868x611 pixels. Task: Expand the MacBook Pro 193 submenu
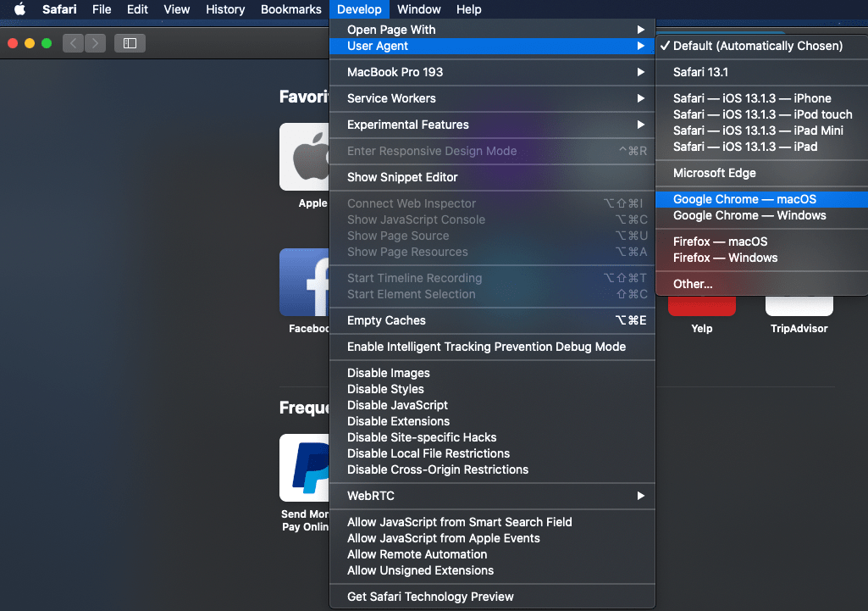pyautogui.click(x=492, y=72)
